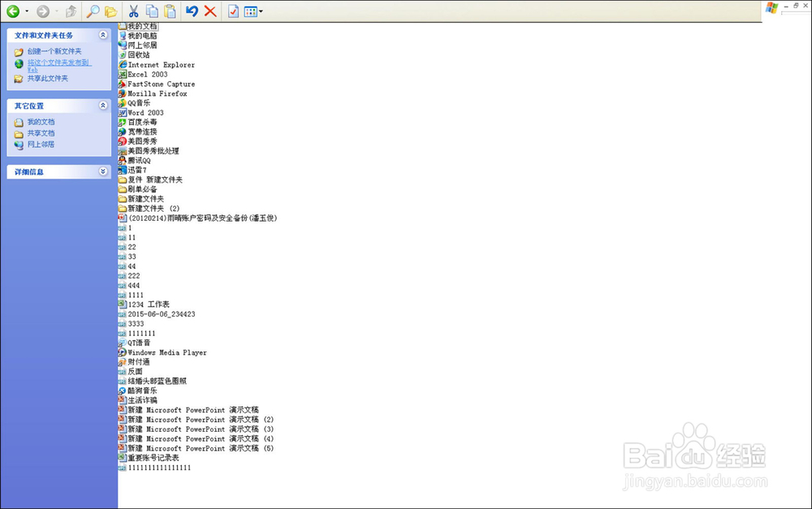Select the 百度杀毒 shortcut
The height and width of the screenshot is (509, 812).
(138, 122)
